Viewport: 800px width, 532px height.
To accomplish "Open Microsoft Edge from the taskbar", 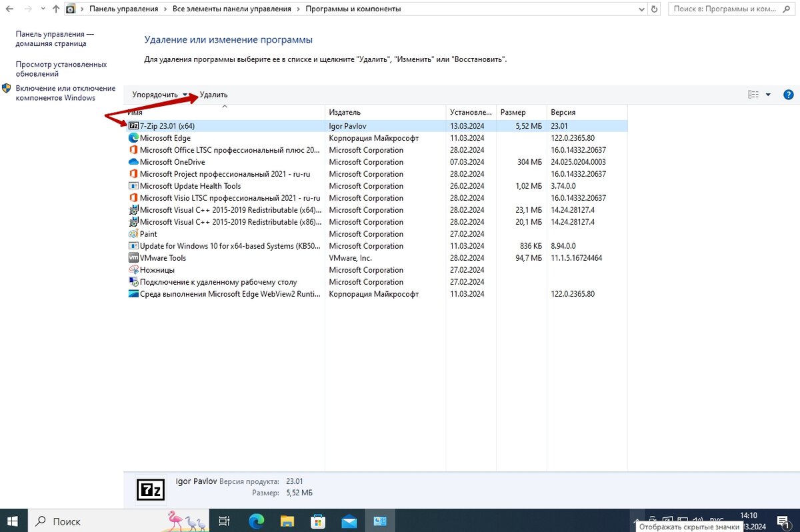I will coord(255,520).
